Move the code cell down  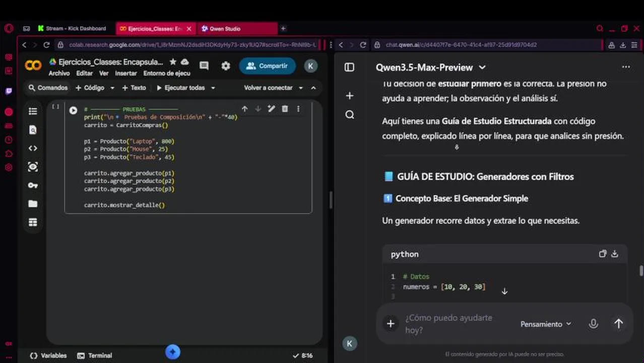pos(258,109)
